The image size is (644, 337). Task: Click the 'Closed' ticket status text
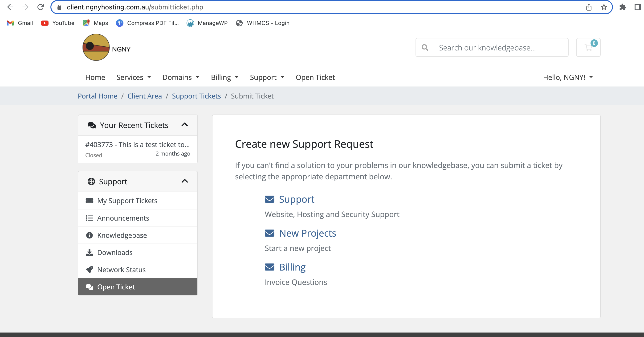coord(94,155)
